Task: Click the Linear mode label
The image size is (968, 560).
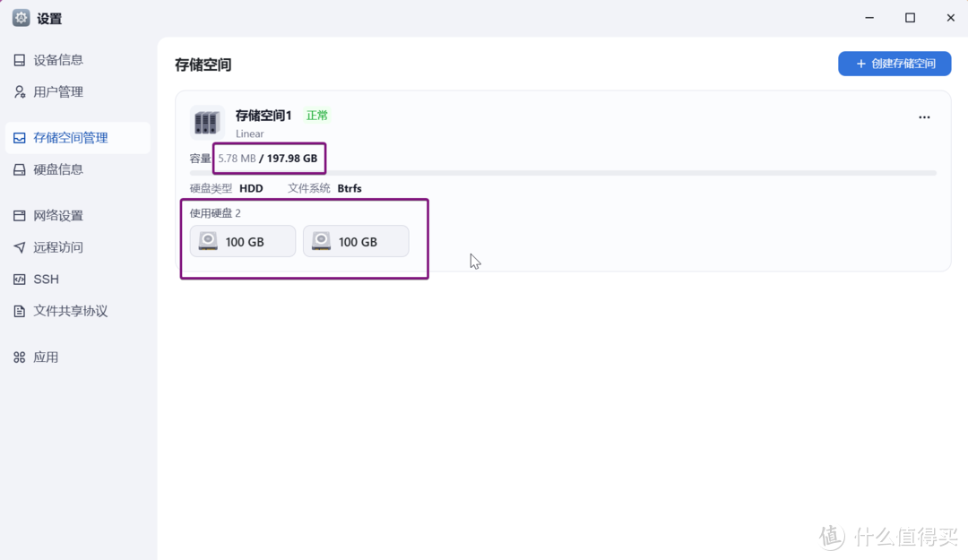Action: pos(249,134)
